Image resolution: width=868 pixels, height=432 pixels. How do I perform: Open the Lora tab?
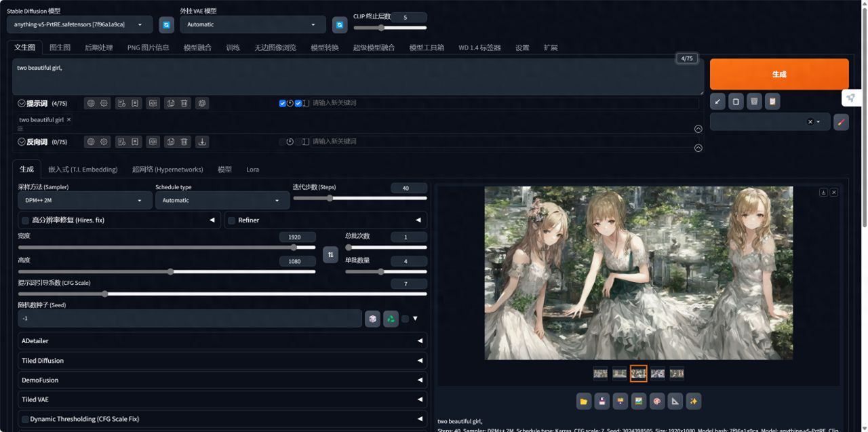(252, 170)
